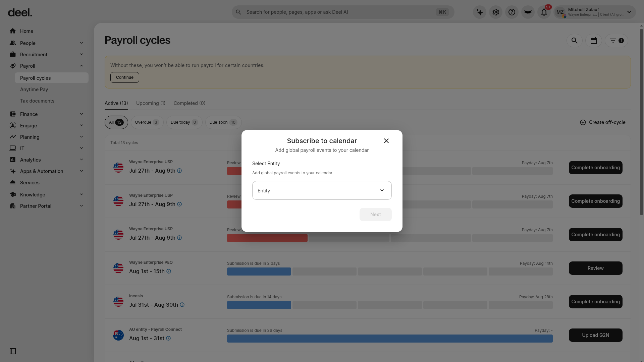Open the Entity dropdown
The width and height of the screenshot is (644, 362).
(x=322, y=190)
